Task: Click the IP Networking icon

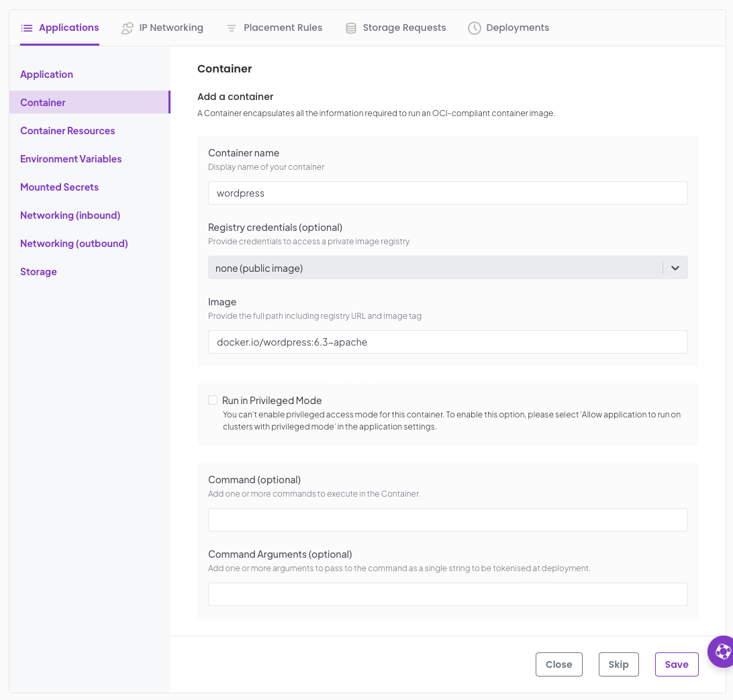Action: point(127,28)
